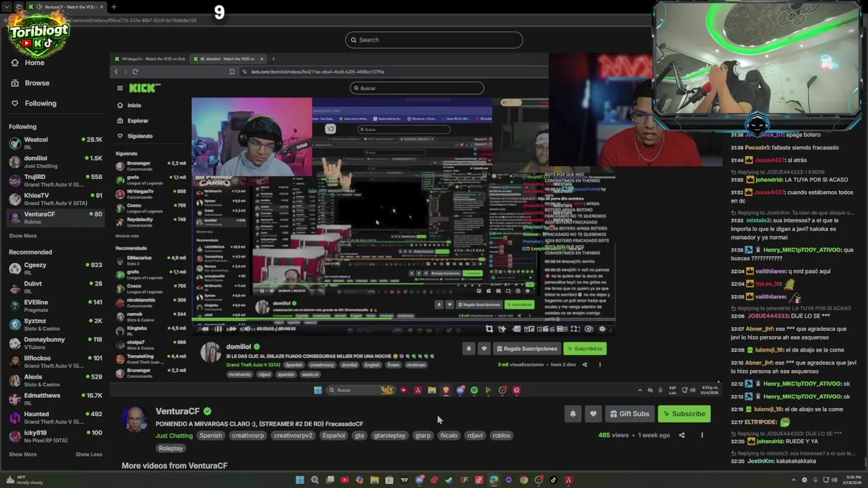Open domilol's channel from Following list
The image size is (868, 488).
point(56,162)
